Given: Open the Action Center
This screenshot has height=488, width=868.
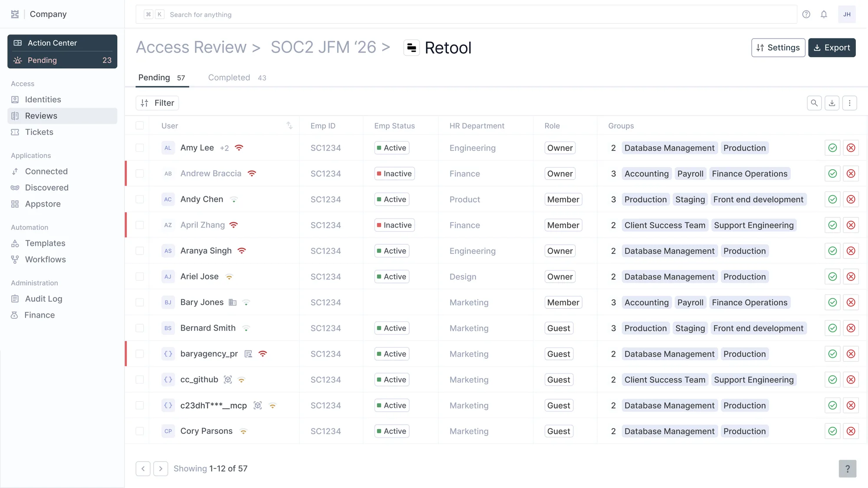Looking at the screenshot, I should tap(62, 43).
